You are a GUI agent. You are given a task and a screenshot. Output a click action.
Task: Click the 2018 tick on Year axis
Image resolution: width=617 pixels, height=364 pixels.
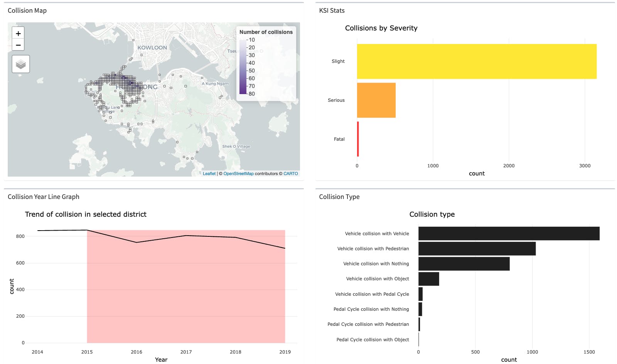click(x=236, y=352)
